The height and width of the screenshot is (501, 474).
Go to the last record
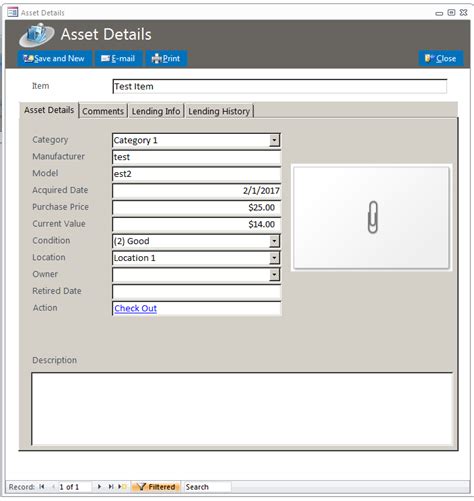coord(111,487)
